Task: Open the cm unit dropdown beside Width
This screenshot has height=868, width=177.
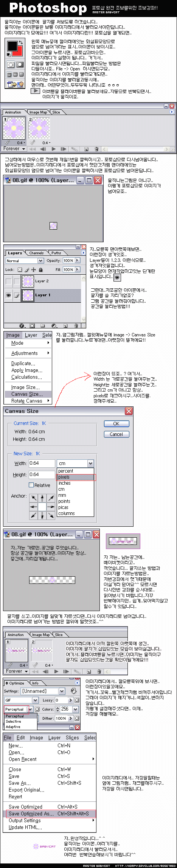Action: (x=90, y=463)
